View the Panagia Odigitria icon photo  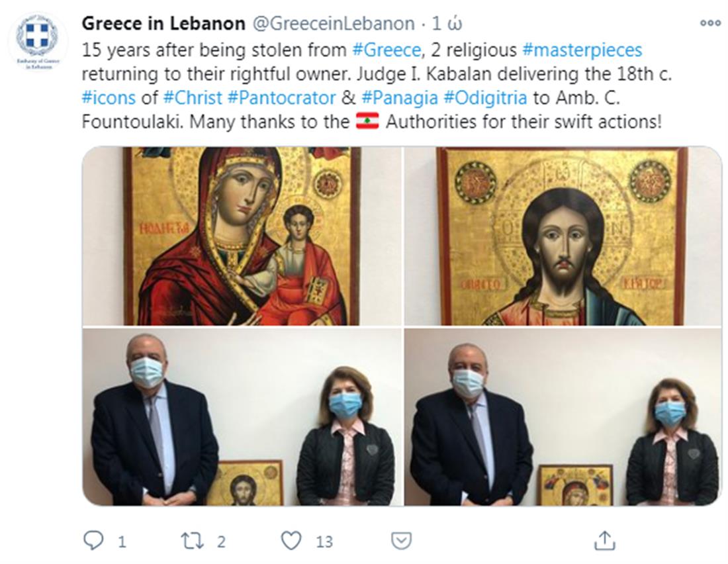[242, 236]
